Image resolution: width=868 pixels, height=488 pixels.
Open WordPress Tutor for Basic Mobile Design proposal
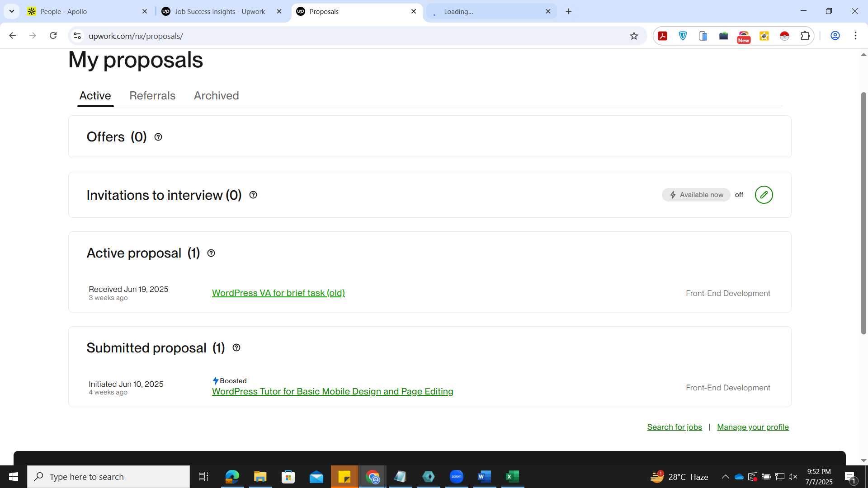tap(332, 391)
